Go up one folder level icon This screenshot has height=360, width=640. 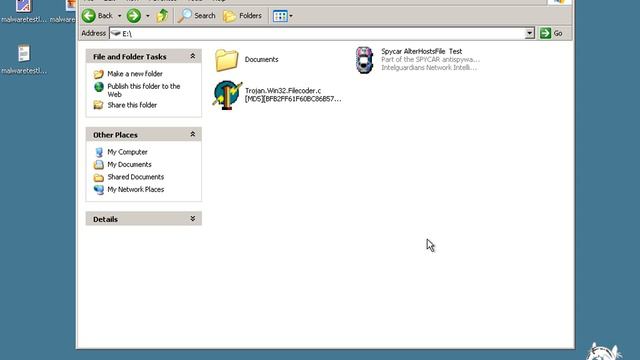pyautogui.click(x=162, y=16)
